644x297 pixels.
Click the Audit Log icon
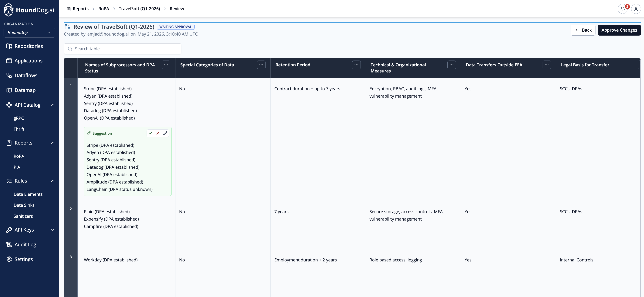[x=9, y=244]
